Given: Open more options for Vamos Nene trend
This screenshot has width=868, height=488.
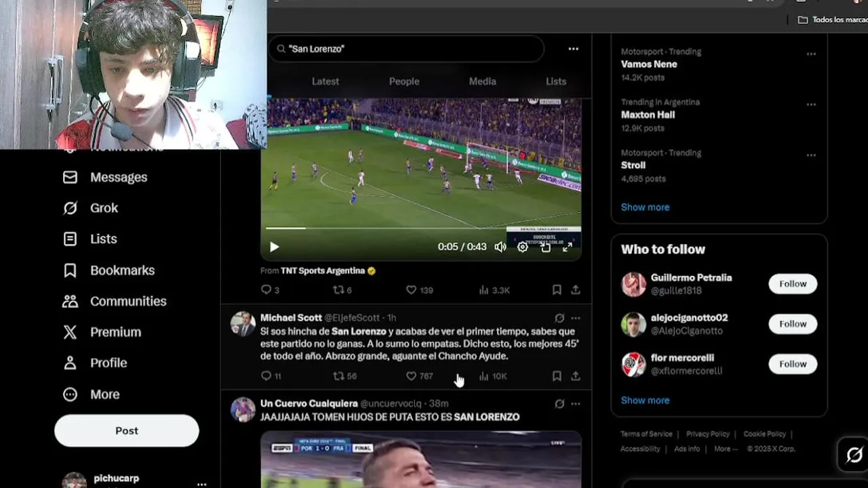Looking at the screenshot, I should pyautogui.click(x=811, y=54).
